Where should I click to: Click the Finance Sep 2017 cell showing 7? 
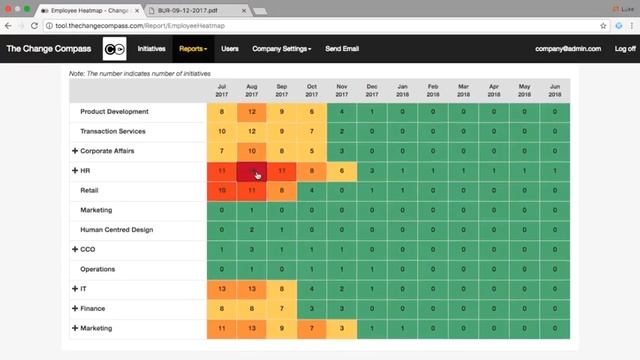coord(282,309)
